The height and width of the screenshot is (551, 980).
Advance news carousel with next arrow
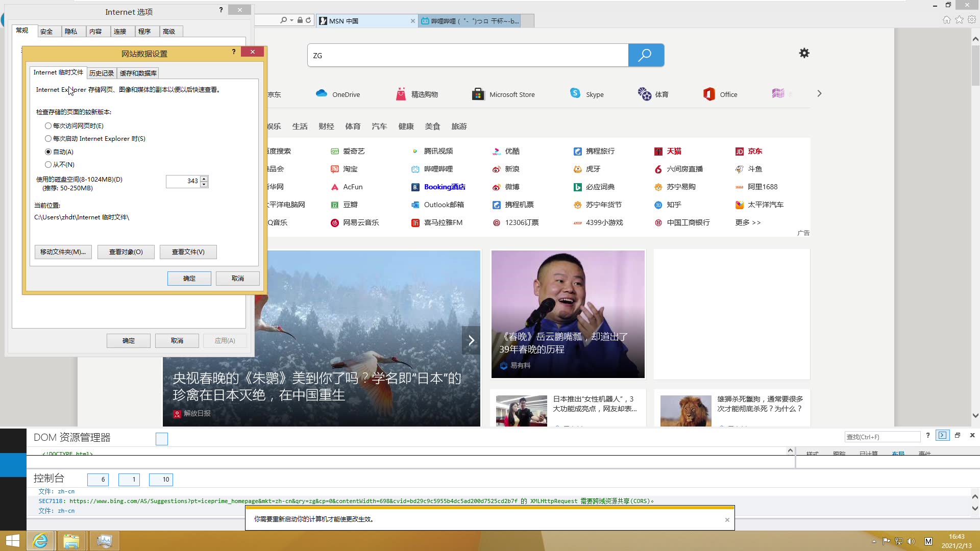point(471,340)
